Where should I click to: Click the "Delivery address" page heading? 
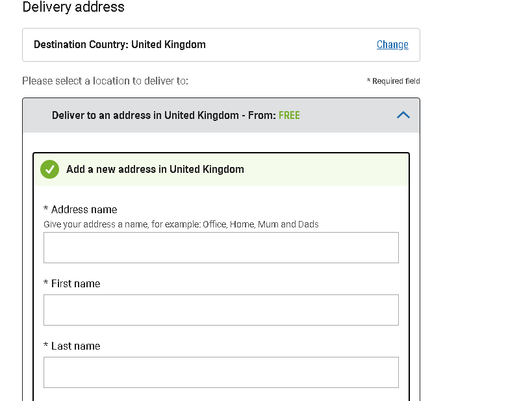coord(73,6)
